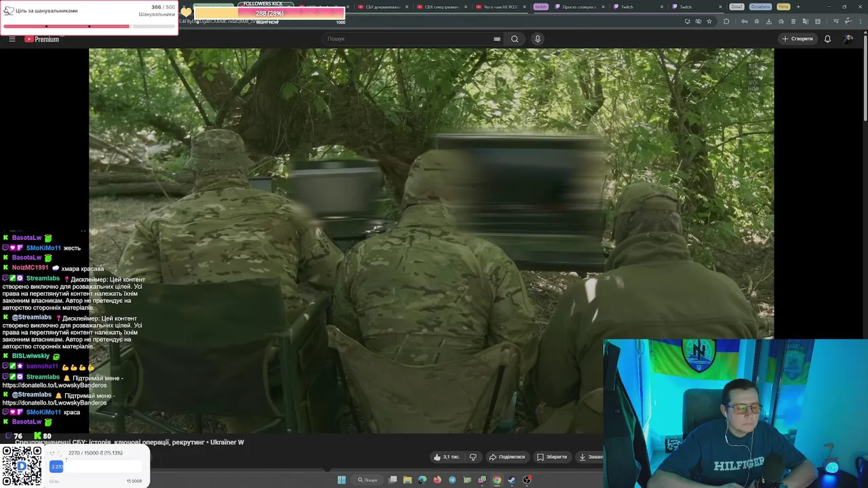Open the YouTube account avatar menu

(x=848, y=39)
